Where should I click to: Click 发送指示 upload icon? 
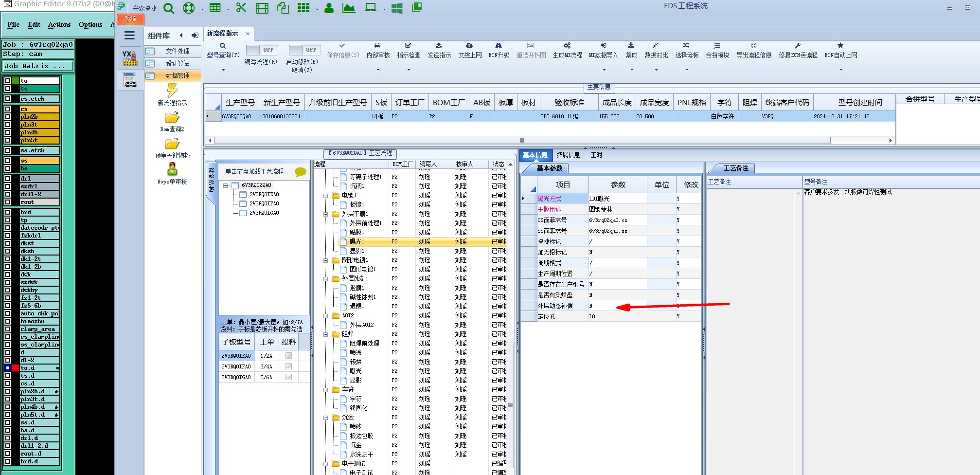439,45
